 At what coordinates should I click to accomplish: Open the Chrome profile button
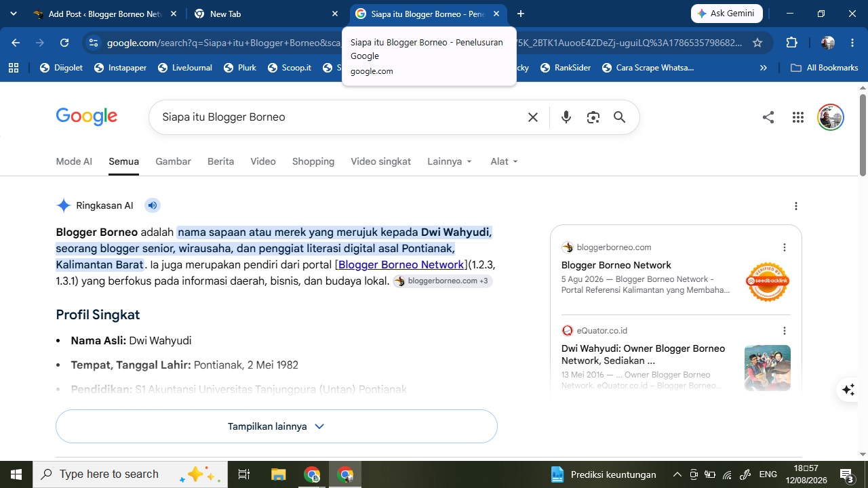click(x=828, y=43)
